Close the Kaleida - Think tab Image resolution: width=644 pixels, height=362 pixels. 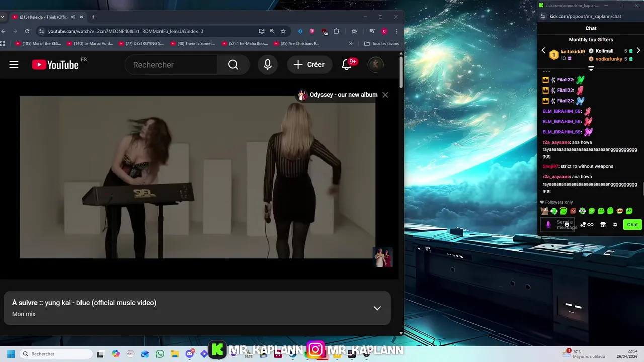point(82,17)
